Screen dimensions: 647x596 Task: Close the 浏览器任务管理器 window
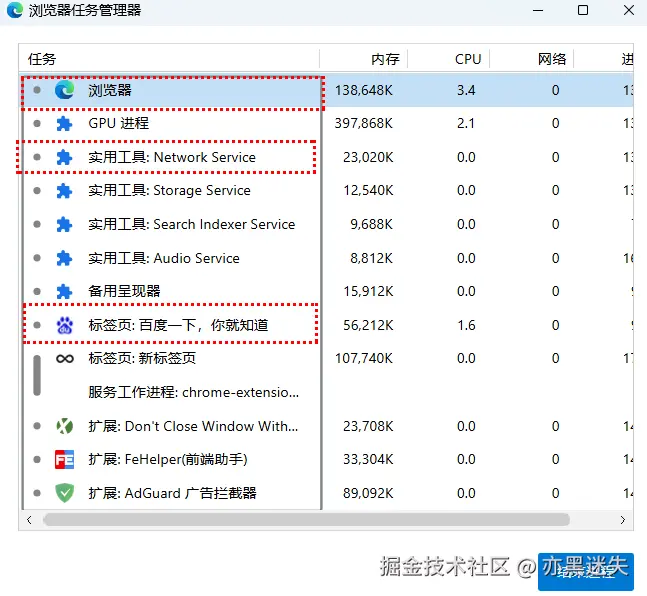(629, 10)
